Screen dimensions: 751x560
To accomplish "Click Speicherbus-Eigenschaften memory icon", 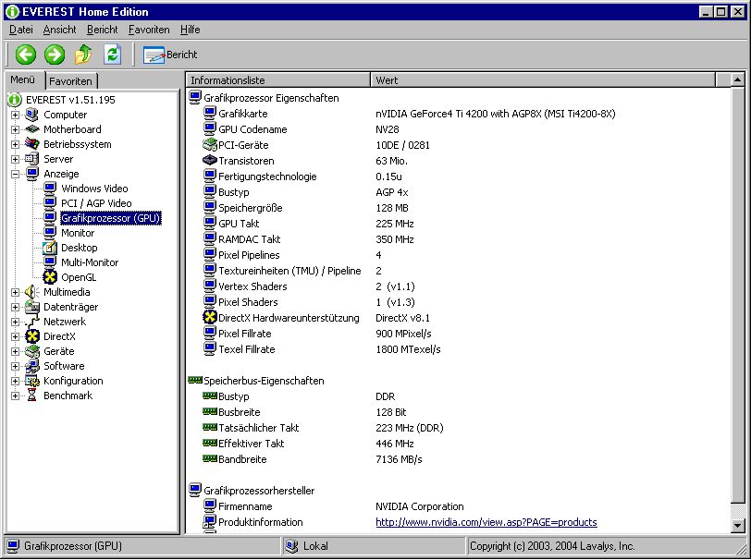I will tap(195, 381).
